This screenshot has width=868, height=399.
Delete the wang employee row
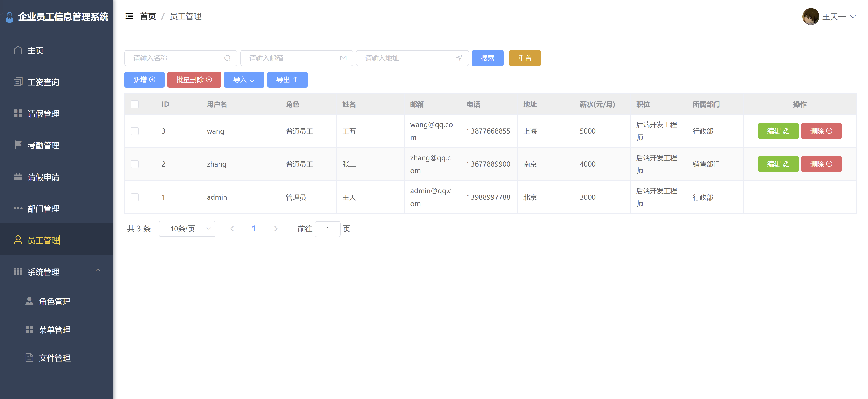821,131
